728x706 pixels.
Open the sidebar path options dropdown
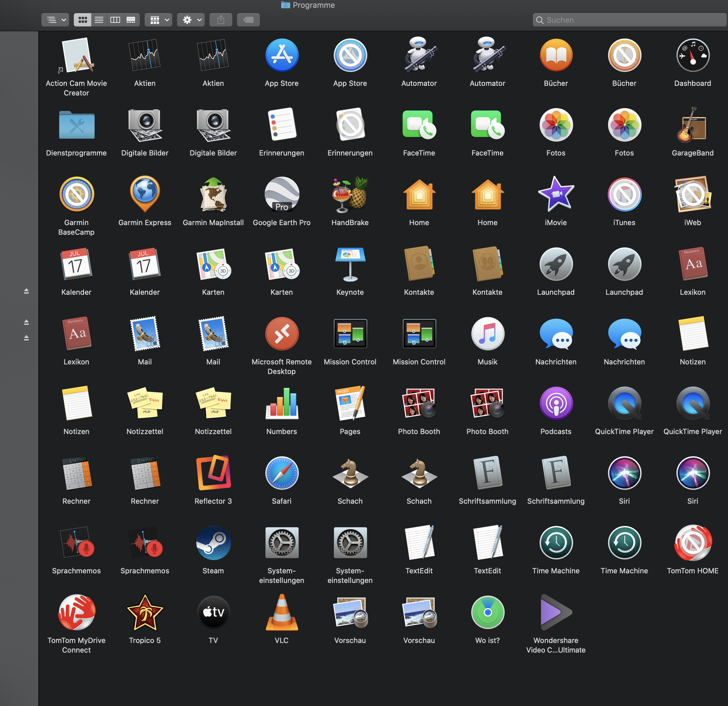[x=55, y=20]
